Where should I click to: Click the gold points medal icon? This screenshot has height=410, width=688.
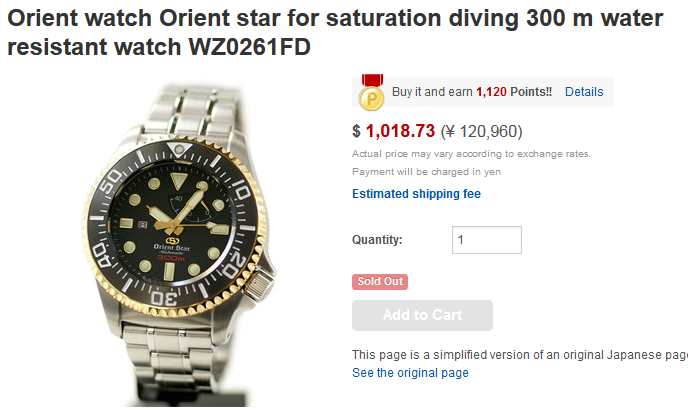coord(372,93)
